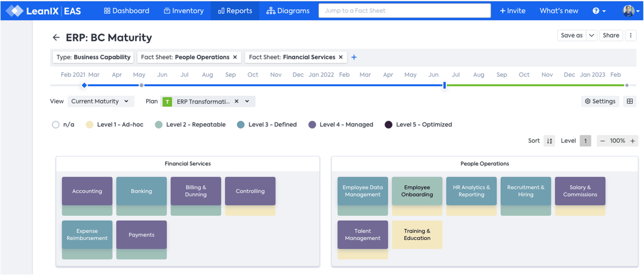Click the Jump to a Fact Sheet search field
Image resolution: width=644 pixels, height=275 pixels.
pyautogui.click(x=404, y=11)
